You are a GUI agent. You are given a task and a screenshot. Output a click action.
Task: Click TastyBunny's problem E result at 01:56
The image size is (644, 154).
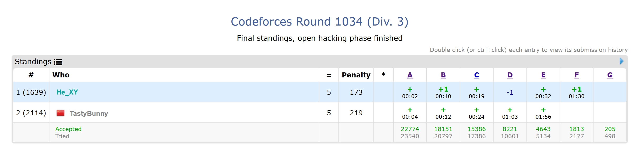pos(543,113)
